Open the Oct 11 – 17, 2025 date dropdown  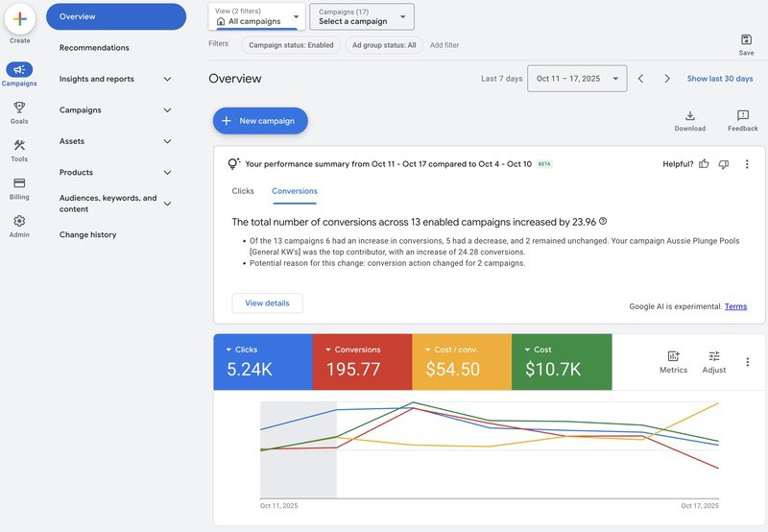(x=576, y=79)
